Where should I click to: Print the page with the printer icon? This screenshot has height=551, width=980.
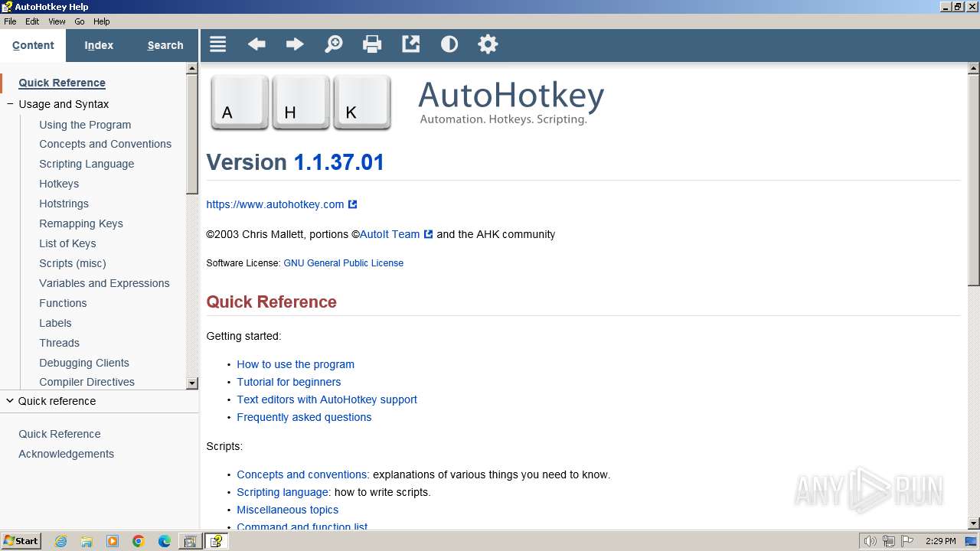(x=372, y=44)
